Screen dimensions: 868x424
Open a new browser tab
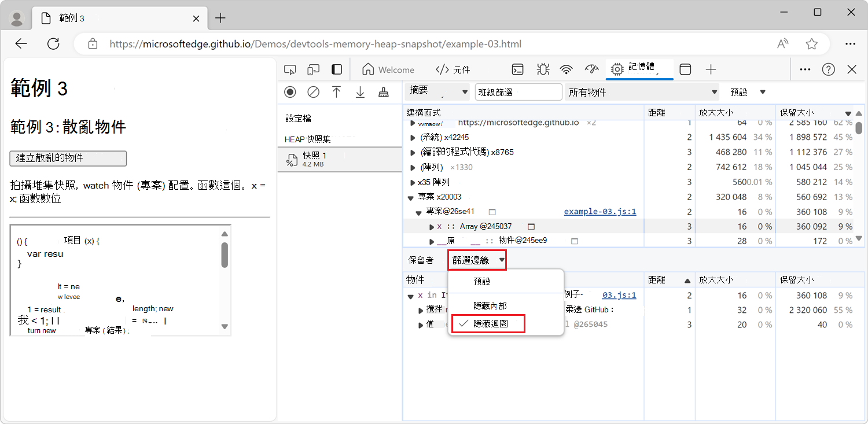pos(220,18)
